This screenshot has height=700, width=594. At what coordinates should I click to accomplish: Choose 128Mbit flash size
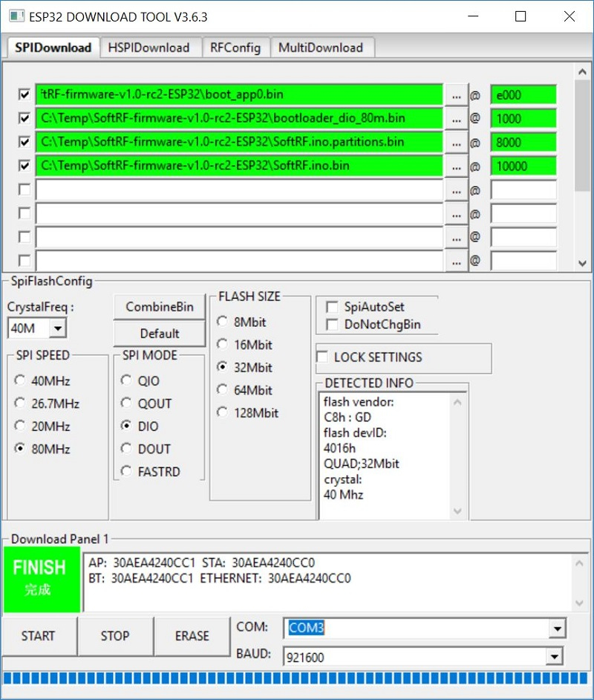pyautogui.click(x=222, y=412)
